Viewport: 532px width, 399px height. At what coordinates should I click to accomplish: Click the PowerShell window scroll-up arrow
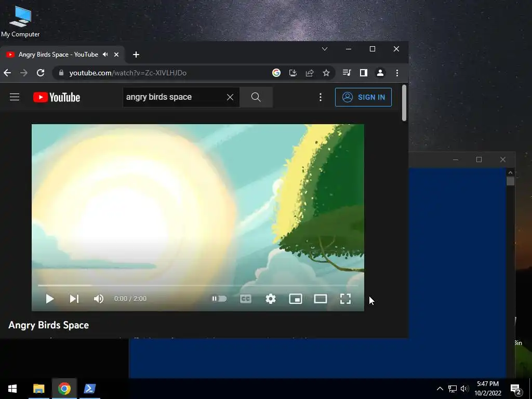click(510, 172)
